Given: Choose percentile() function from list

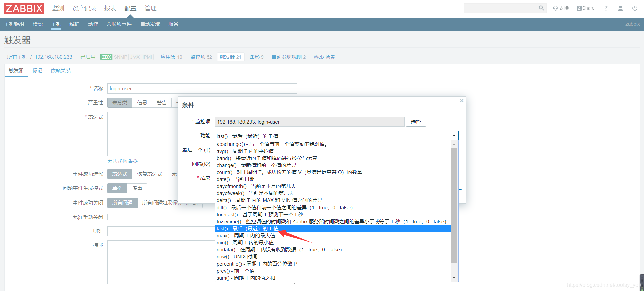Looking at the screenshot, I should [333, 264].
